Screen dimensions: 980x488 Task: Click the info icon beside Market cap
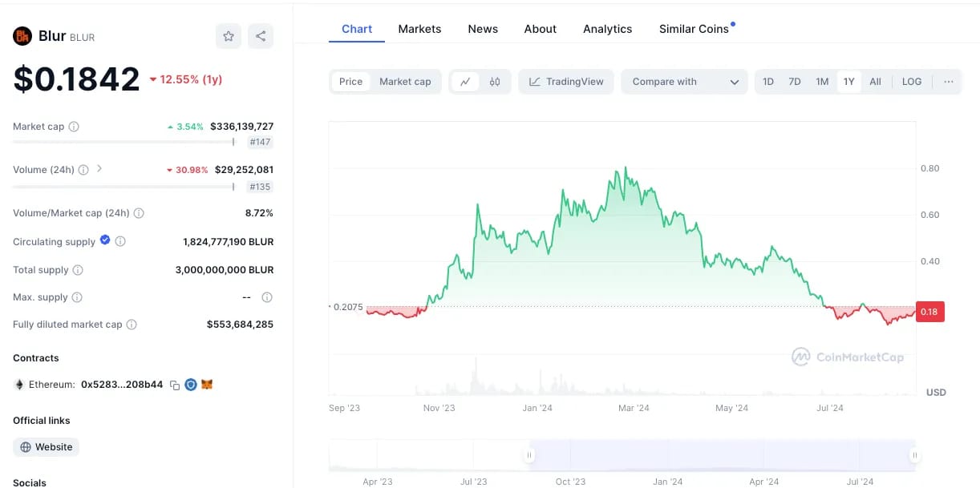point(74,127)
